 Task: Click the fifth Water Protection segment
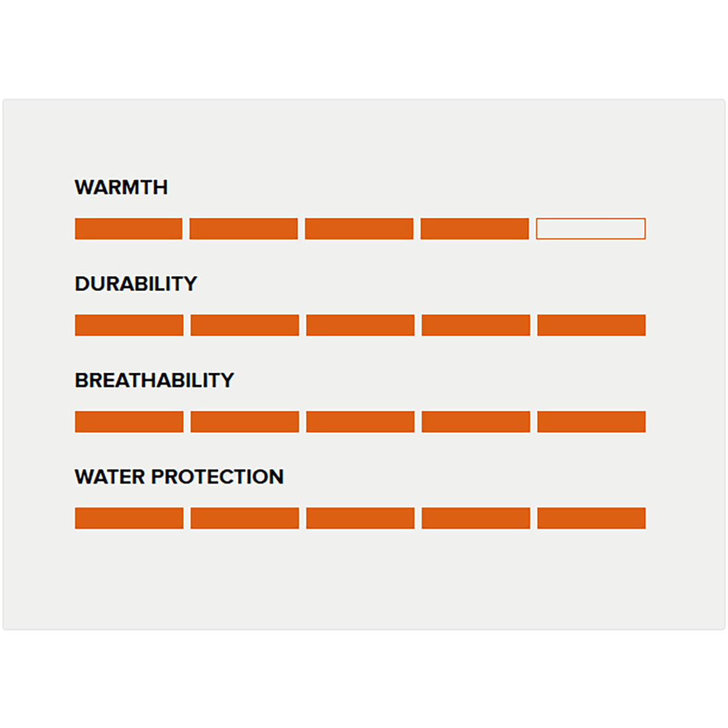pos(591,518)
